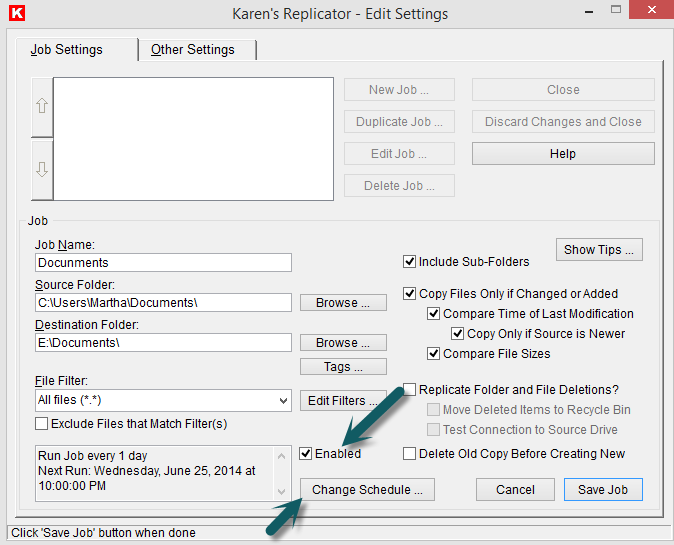Click the Close button
This screenshot has width=674, height=545.
click(563, 90)
